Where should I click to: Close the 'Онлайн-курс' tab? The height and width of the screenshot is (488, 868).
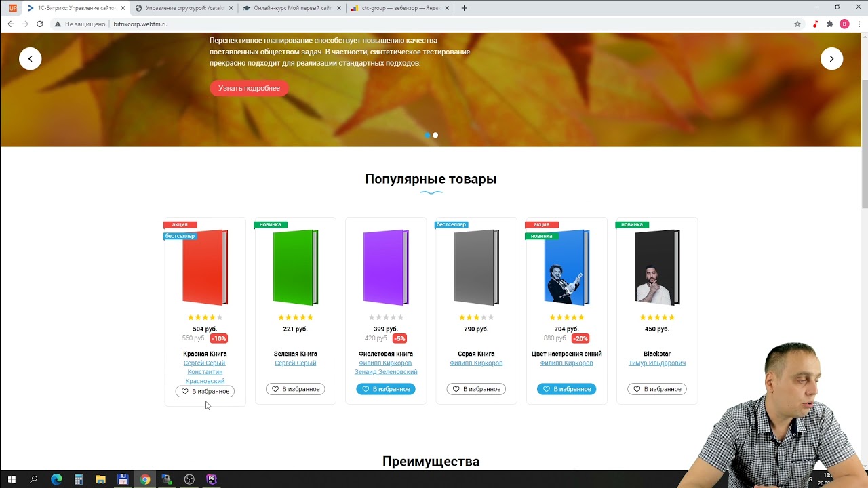[x=339, y=8]
